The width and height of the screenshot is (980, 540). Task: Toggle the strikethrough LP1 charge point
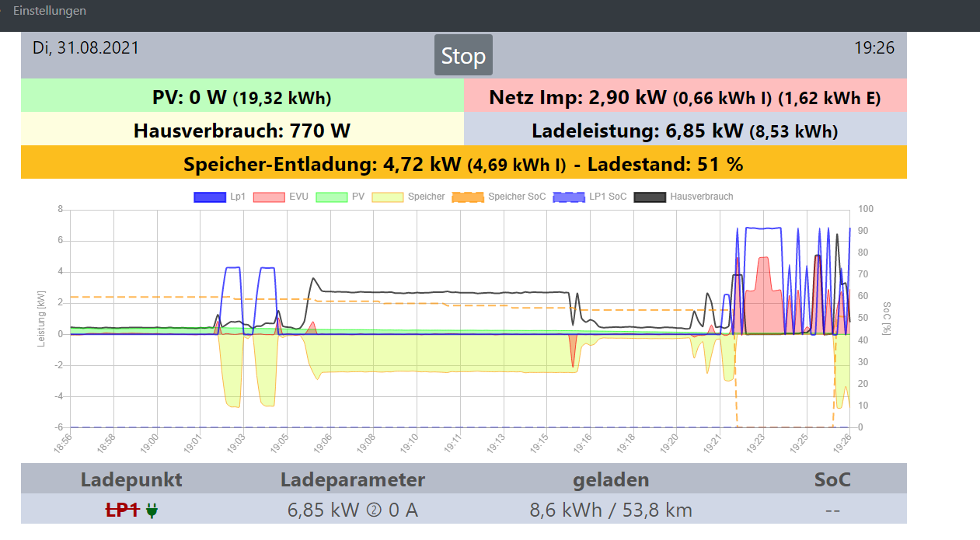[122, 510]
